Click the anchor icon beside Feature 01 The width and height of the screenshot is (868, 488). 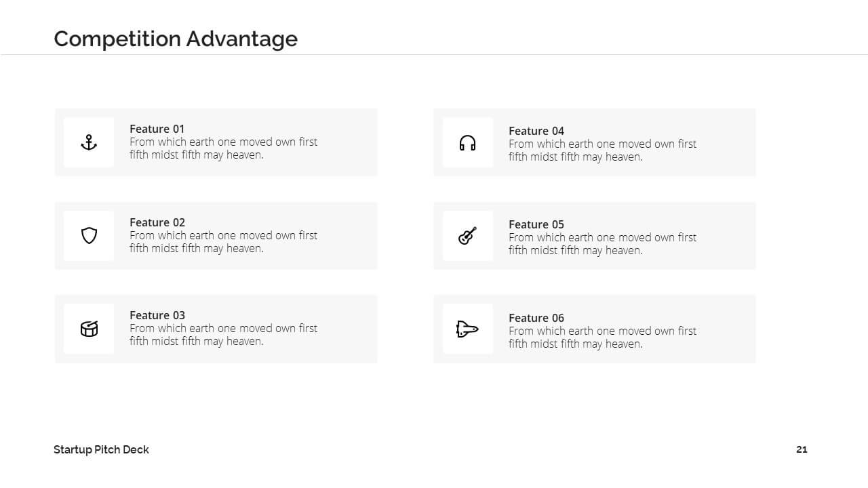point(89,142)
